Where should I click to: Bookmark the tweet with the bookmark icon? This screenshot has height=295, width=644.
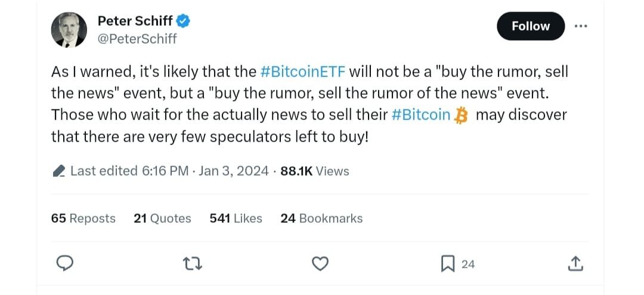coord(448,263)
